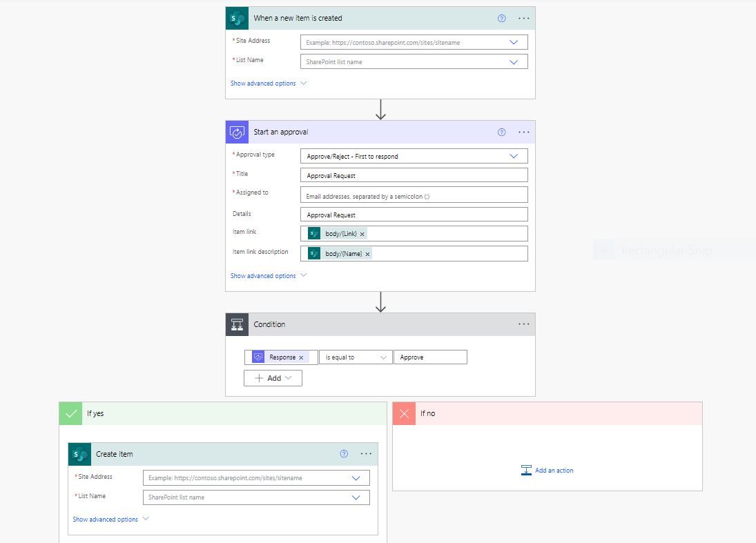Click SharePoint icon on trigger card header
The width and height of the screenshot is (756, 543).
[237, 19]
